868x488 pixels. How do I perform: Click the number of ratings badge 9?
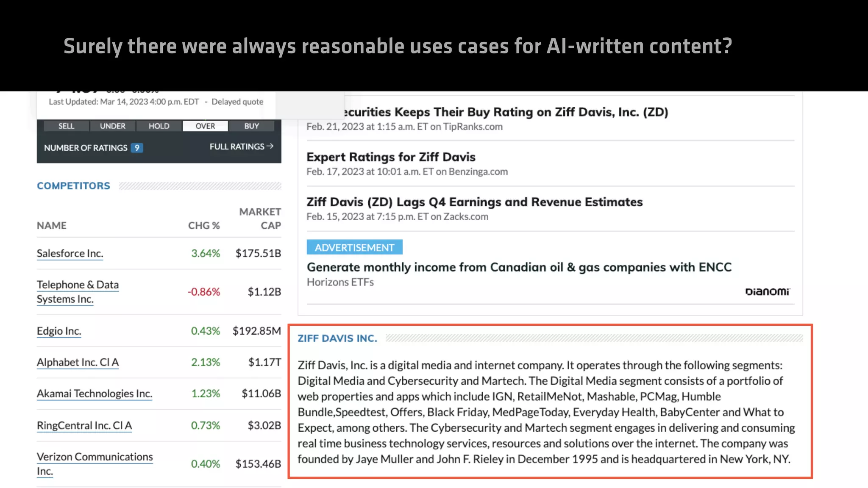(x=137, y=148)
